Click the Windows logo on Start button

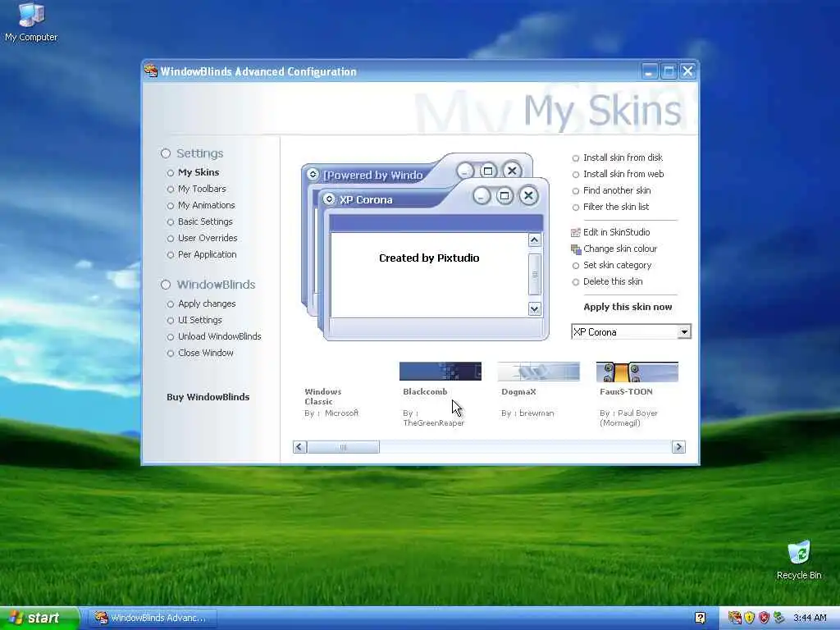coord(16,618)
